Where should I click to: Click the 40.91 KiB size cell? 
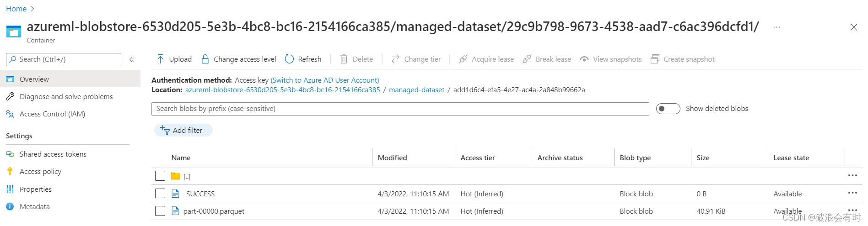point(711,211)
